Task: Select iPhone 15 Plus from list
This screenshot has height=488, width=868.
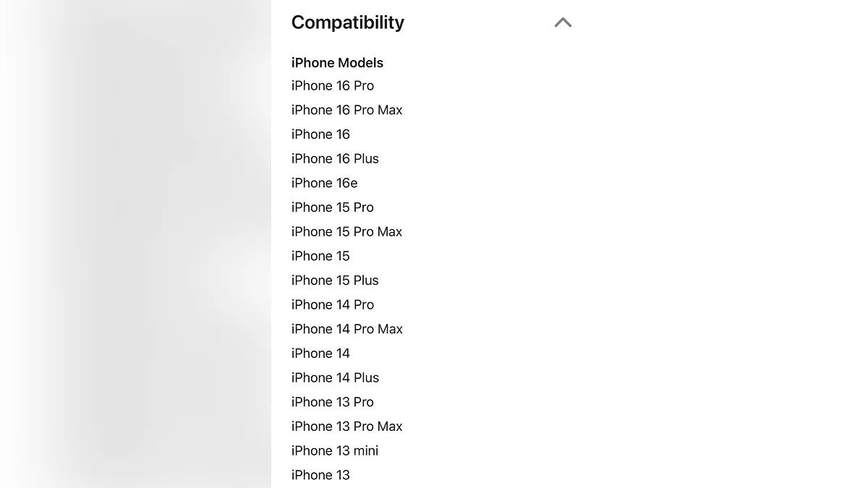Action: coord(335,281)
